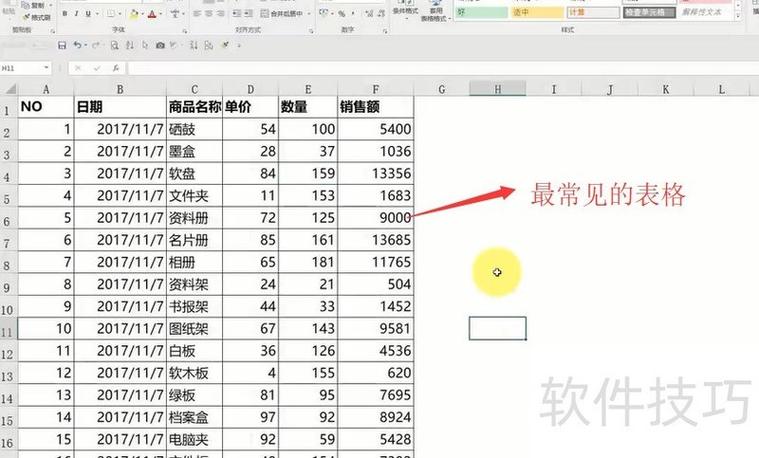Align text left in ribbon

tap(197, 14)
